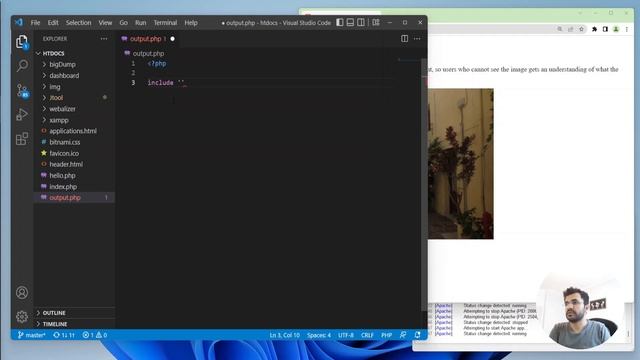Open the Run and Debug view icon
640x360 pixels.
point(22,115)
